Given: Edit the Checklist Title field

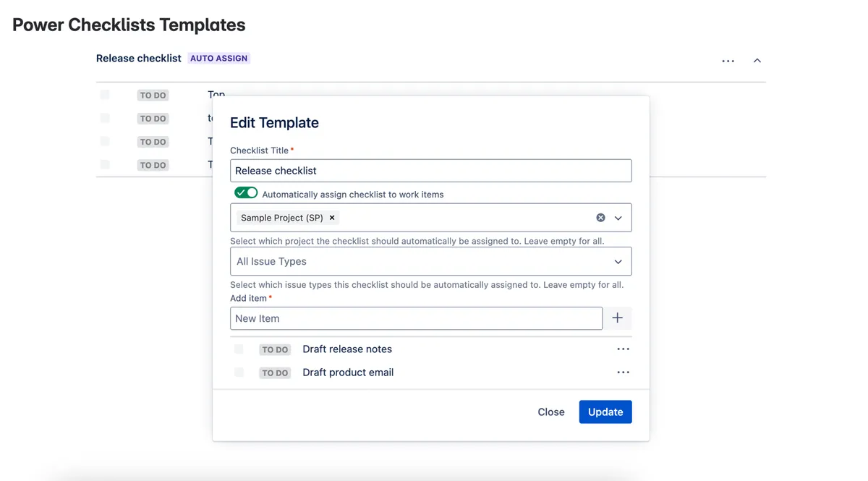Looking at the screenshot, I should pyautogui.click(x=430, y=171).
